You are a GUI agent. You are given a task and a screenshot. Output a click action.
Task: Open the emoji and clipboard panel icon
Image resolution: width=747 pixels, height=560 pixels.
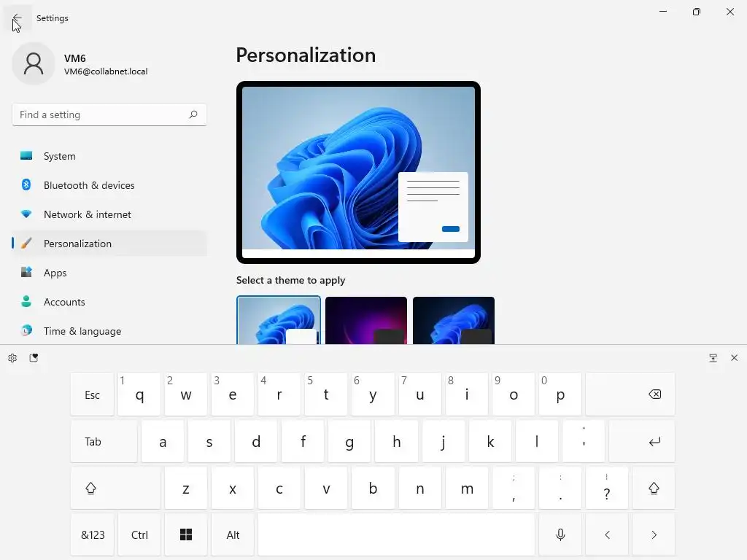[34, 357]
